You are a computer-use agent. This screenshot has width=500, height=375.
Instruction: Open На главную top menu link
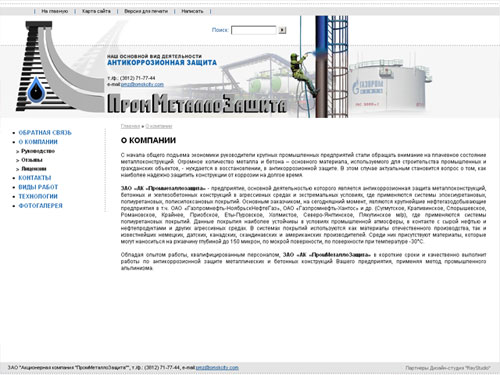coord(55,11)
